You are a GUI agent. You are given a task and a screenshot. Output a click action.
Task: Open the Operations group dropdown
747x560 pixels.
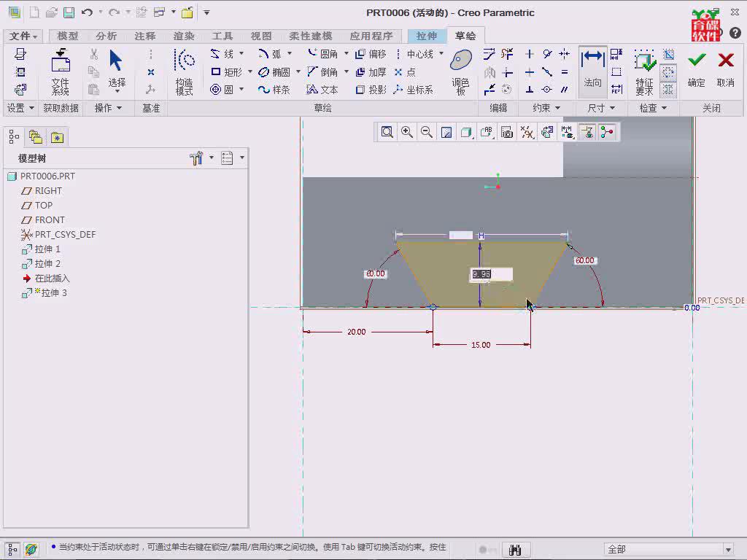[x=108, y=108]
